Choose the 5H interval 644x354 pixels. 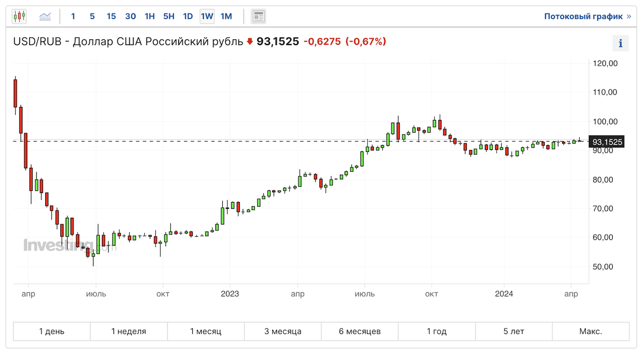(169, 16)
